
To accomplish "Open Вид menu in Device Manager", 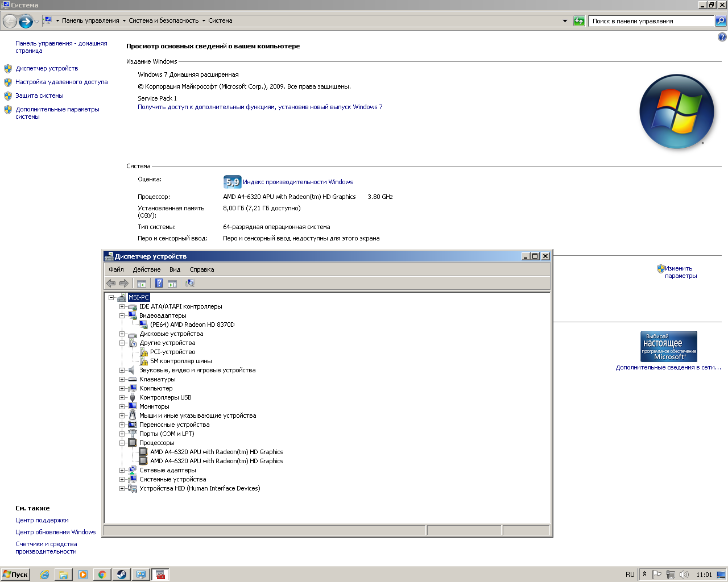I will (175, 269).
